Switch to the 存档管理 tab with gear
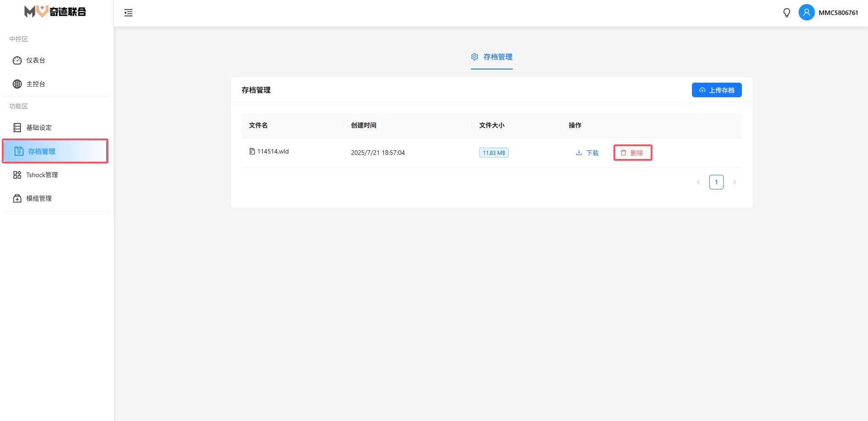 click(x=492, y=57)
